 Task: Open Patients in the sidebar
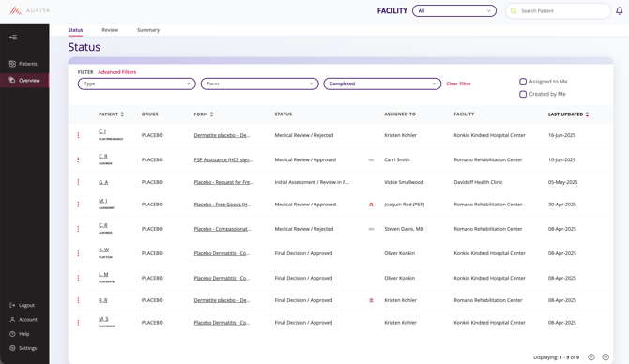click(23, 64)
